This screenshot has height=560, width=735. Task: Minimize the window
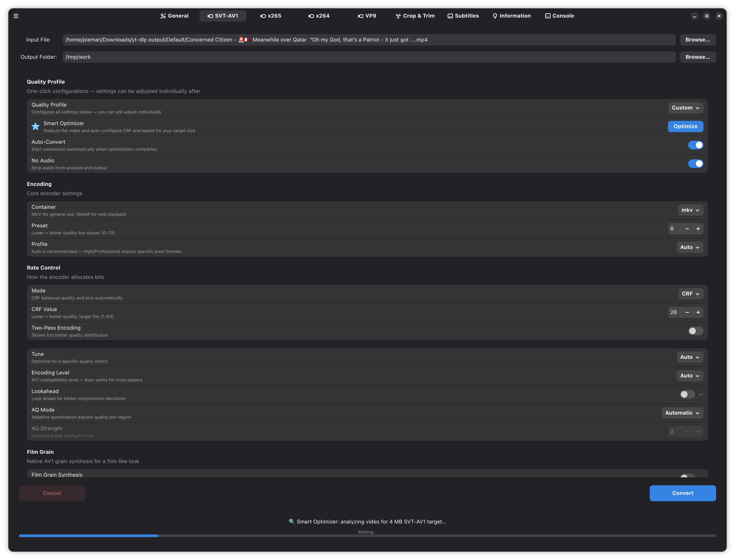pos(695,16)
